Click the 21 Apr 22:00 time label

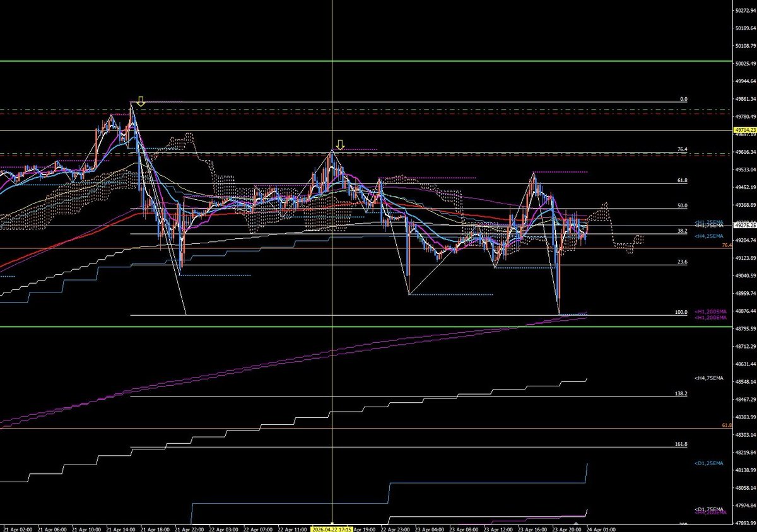coord(188,529)
